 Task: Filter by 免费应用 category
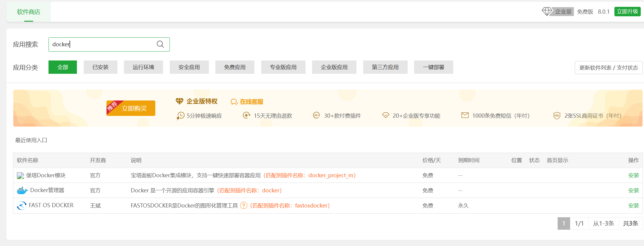click(x=235, y=67)
